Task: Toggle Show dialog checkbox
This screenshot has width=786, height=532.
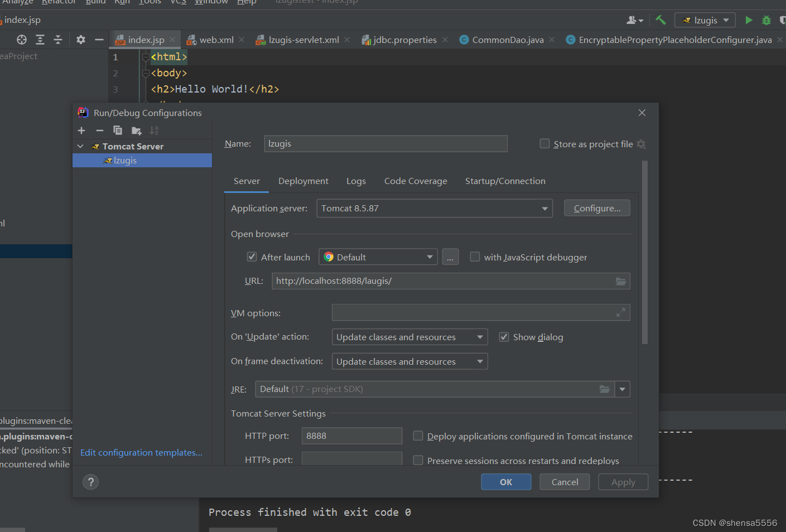Action: pos(504,337)
